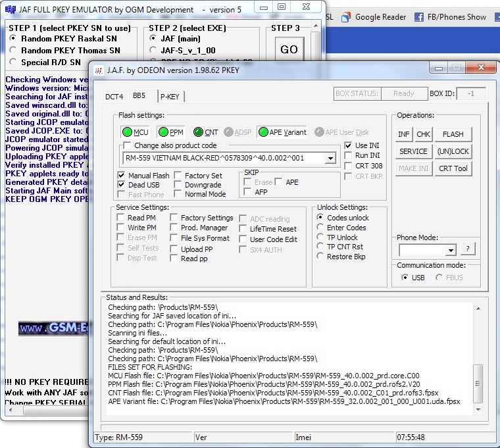Click the status log scroll-down arrow
The height and width of the screenshot is (448, 500).
click(478, 409)
